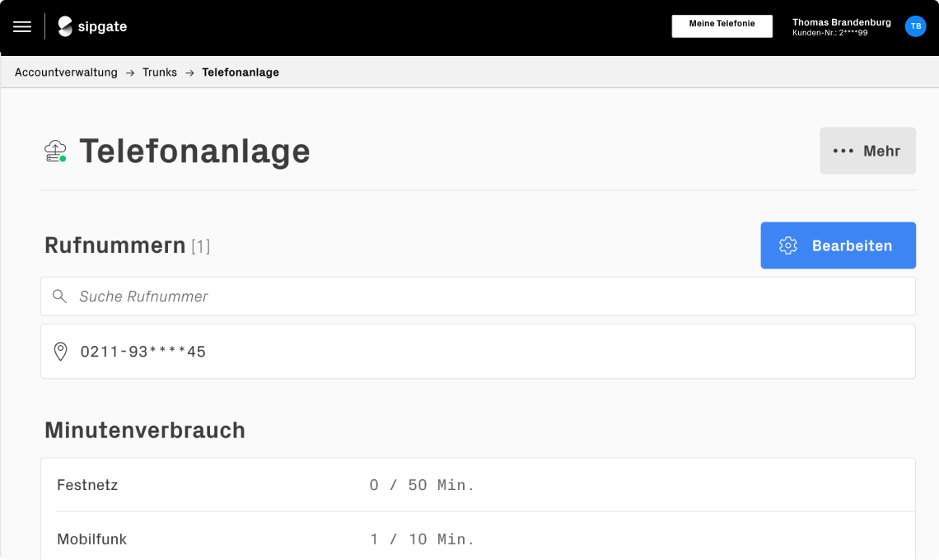Click the magnifying glass search icon

(59, 296)
